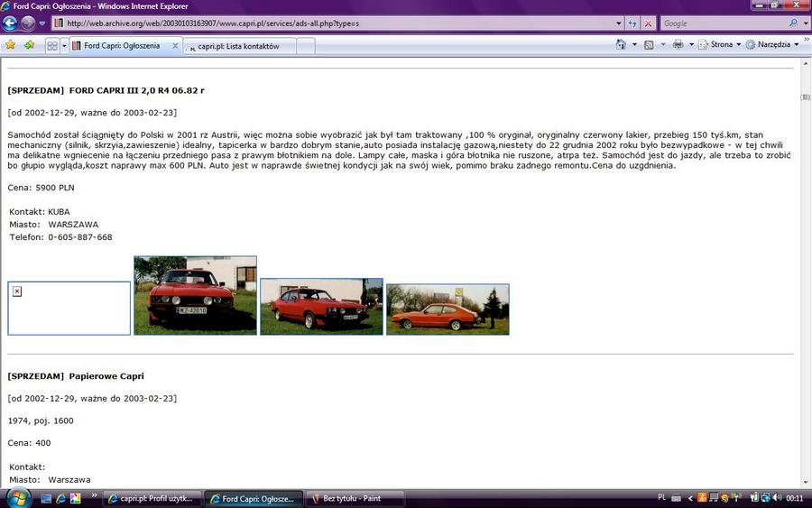Open the Narzędzia menu
812x508 pixels.
click(772, 44)
